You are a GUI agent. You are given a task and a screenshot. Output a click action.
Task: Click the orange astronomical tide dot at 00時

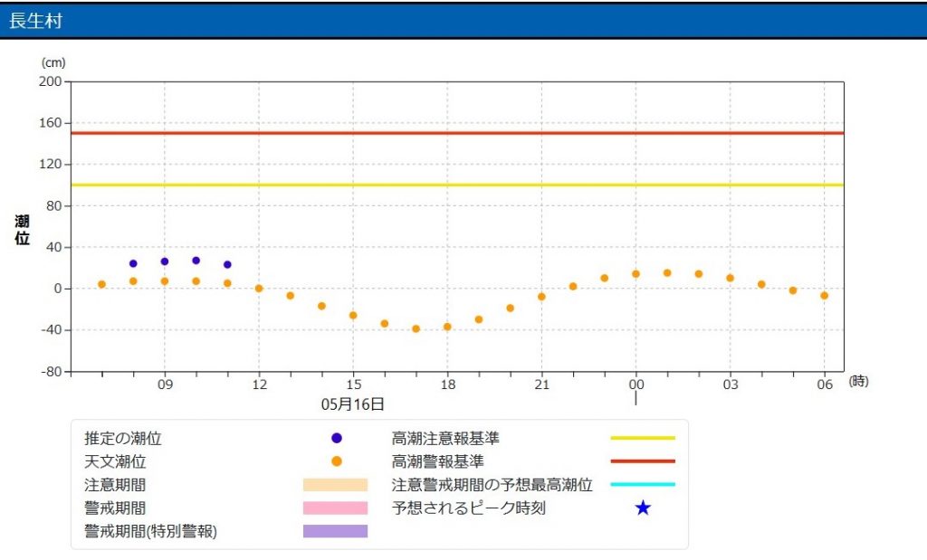pyautogui.click(x=636, y=274)
